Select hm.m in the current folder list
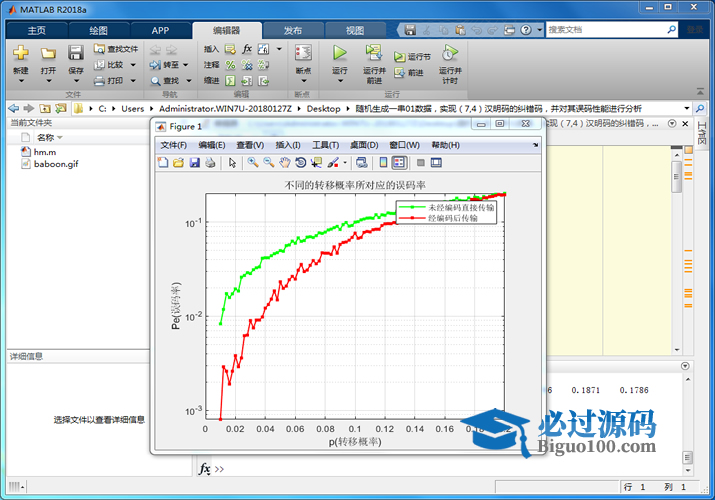The height and width of the screenshot is (500, 715). 45,152
